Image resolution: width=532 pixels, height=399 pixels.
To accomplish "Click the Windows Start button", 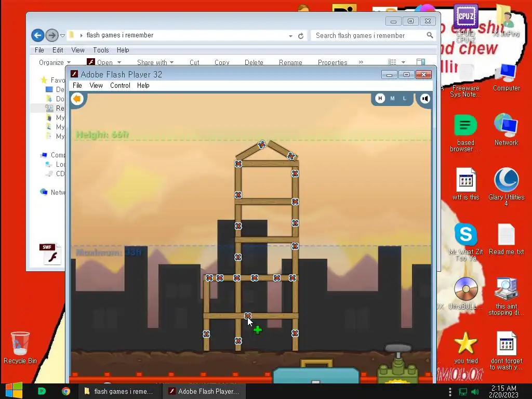I will point(14,391).
